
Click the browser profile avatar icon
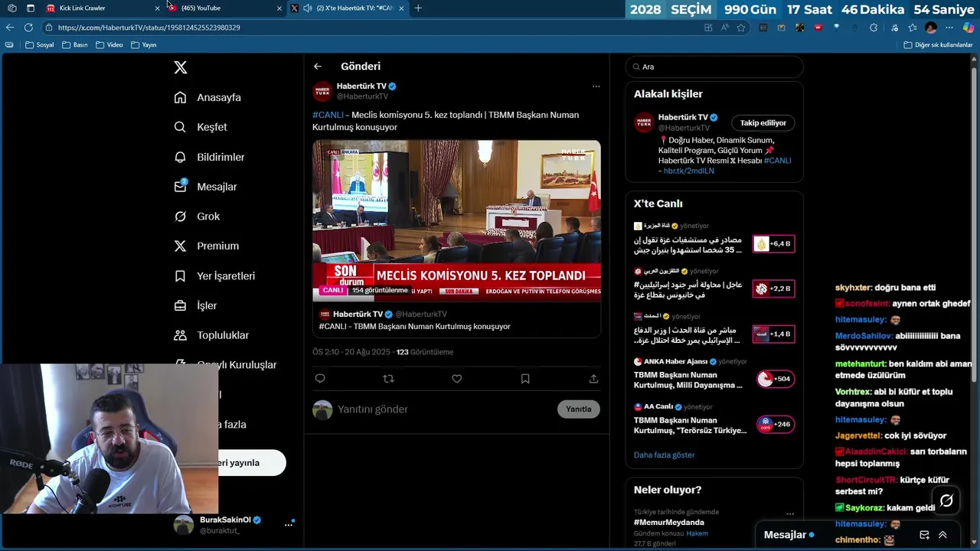931,28
